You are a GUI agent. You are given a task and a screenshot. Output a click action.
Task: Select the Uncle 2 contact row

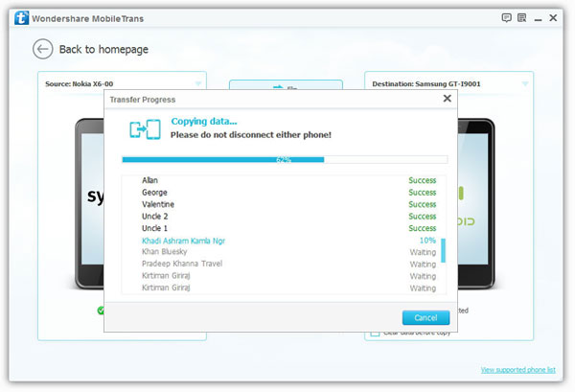[284, 217]
